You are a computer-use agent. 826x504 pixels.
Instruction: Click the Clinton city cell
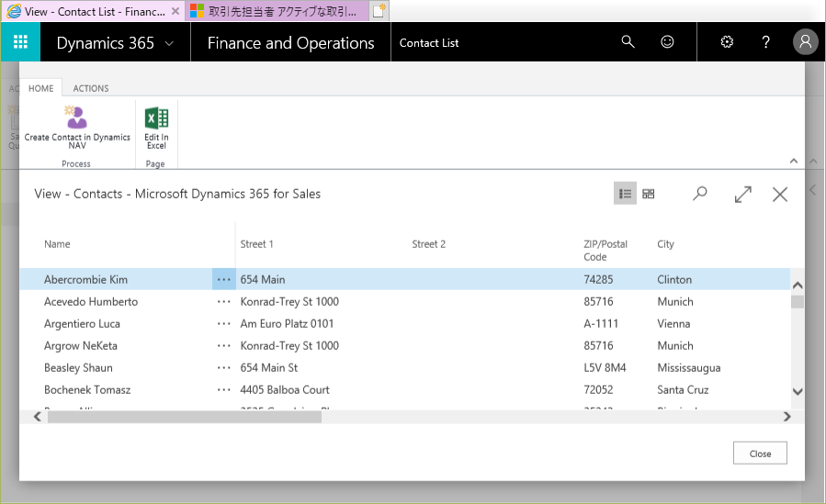[x=674, y=279]
